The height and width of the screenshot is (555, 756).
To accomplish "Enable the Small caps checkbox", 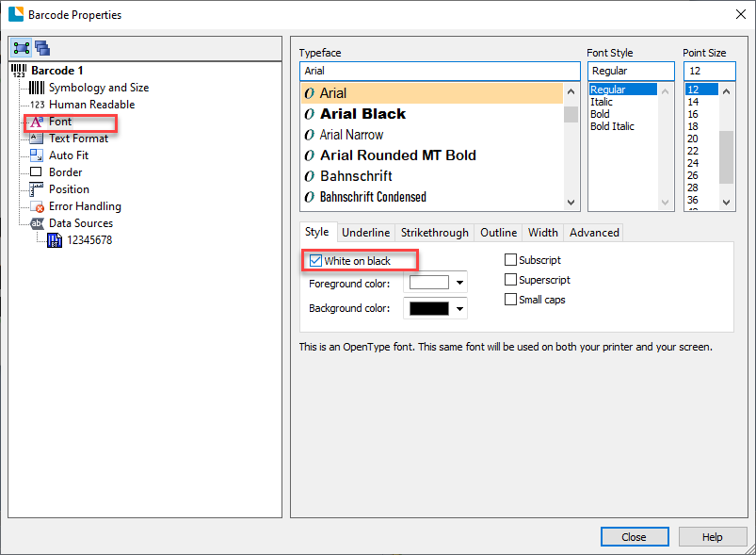I will [x=510, y=300].
